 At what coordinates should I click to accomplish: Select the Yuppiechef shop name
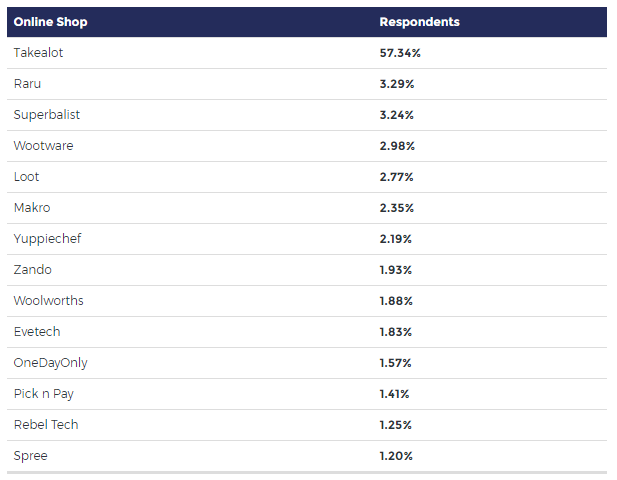(x=45, y=239)
